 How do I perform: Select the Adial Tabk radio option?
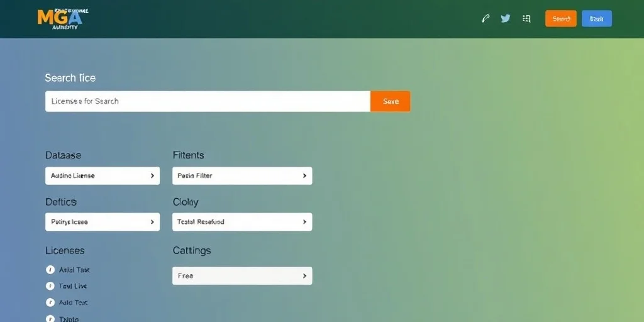[50, 270]
